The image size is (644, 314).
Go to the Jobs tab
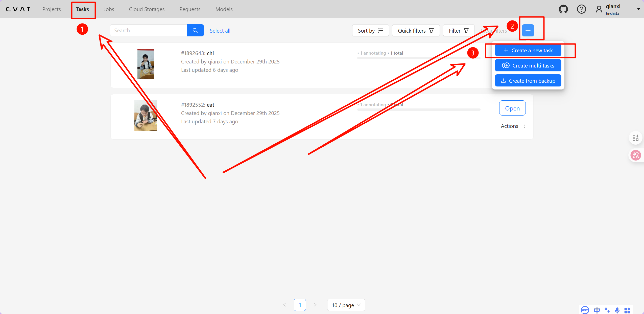[109, 9]
